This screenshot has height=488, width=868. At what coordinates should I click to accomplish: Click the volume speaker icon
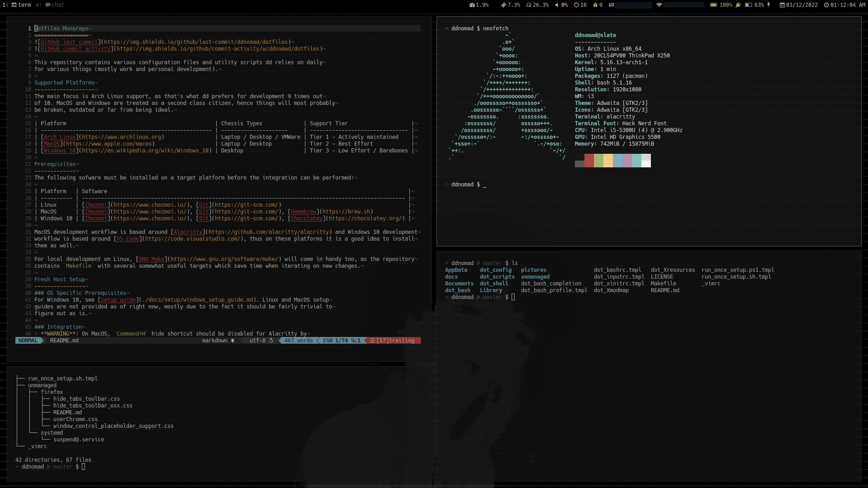(x=557, y=5)
